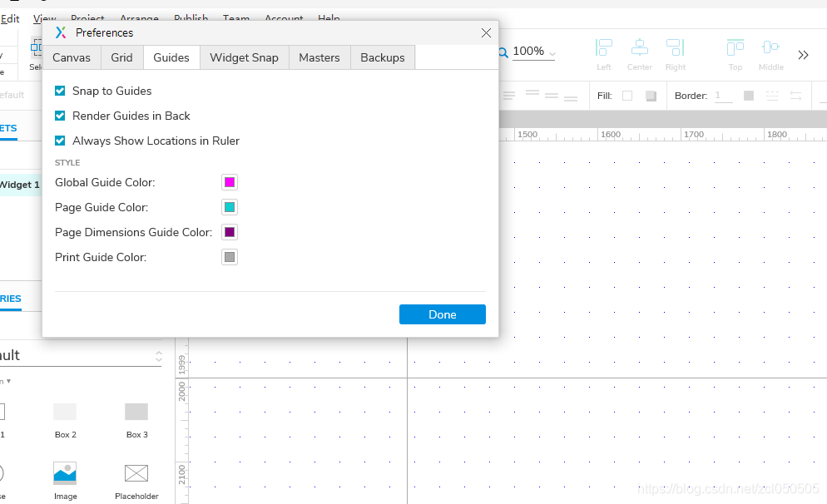
Task: Click the text align justify icon
Action: [x=509, y=96]
